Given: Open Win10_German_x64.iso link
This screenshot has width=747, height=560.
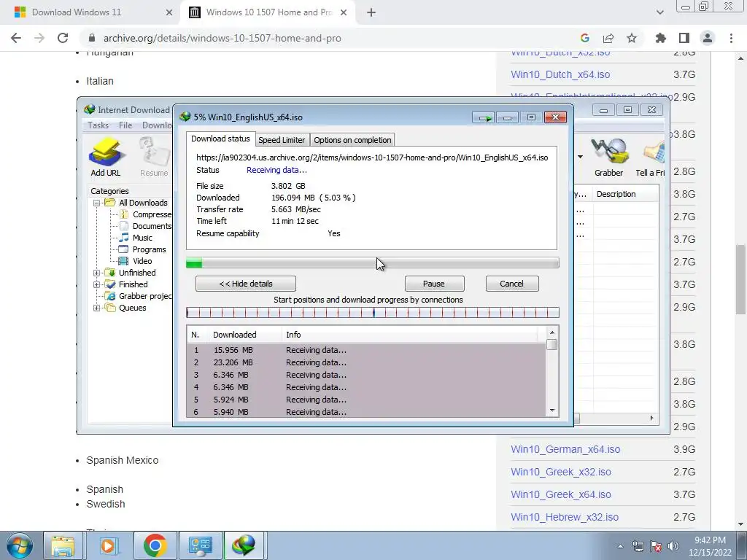Looking at the screenshot, I should pos(565,449).
